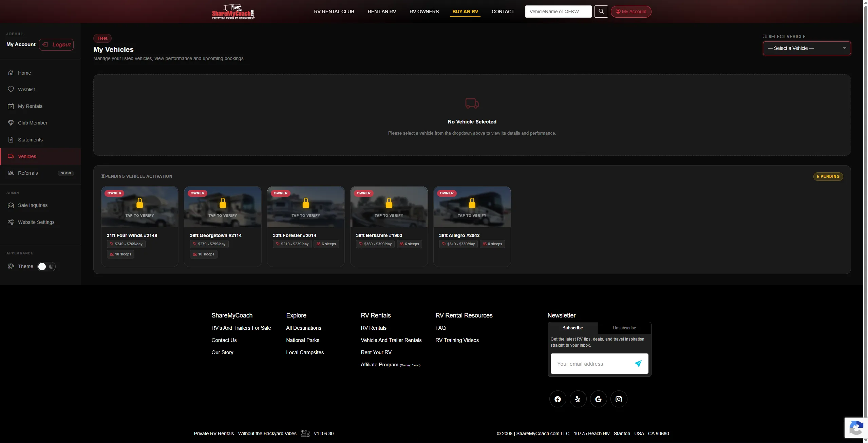Click the $249 - $269/day price tag
Viewport: 868px width, 443px height.
(126, 244)
